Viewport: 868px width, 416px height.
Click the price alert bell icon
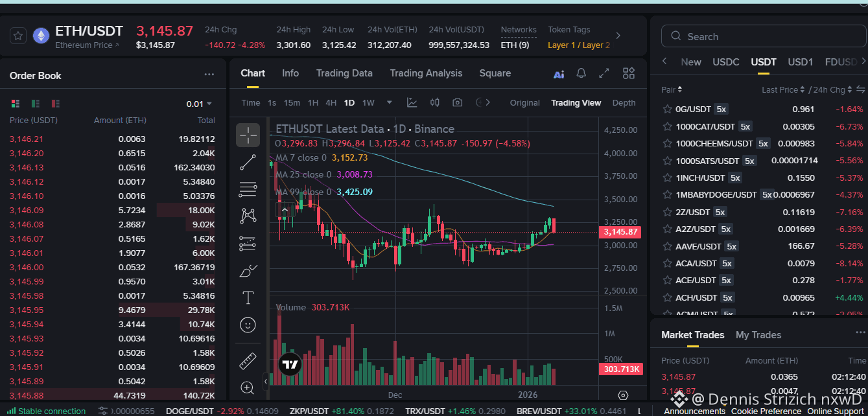pyautogui.click(x=581, y=73)
